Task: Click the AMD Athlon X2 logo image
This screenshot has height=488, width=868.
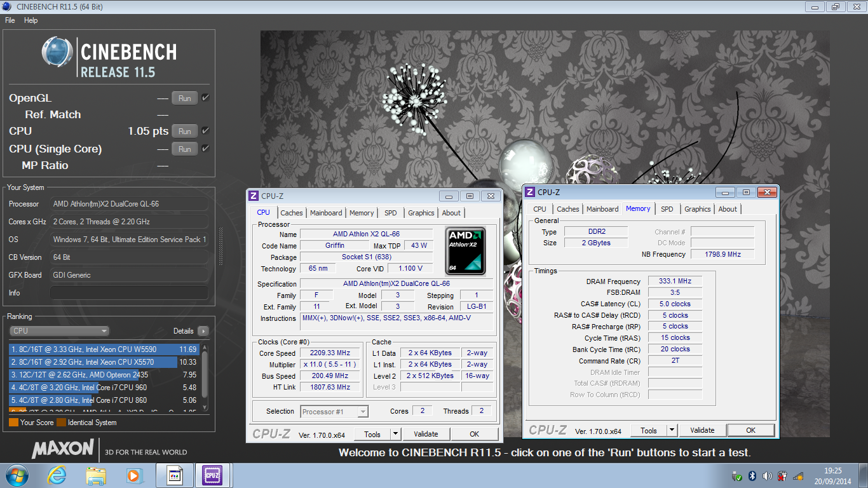Action: [x=466, y=251]
